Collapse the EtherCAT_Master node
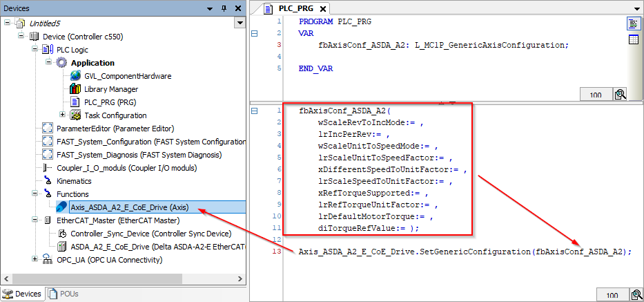 click(x=35, y=220)
